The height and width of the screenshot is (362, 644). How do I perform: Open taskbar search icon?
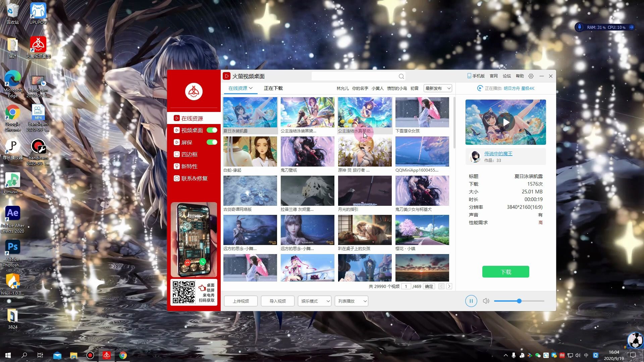(24, 355)
